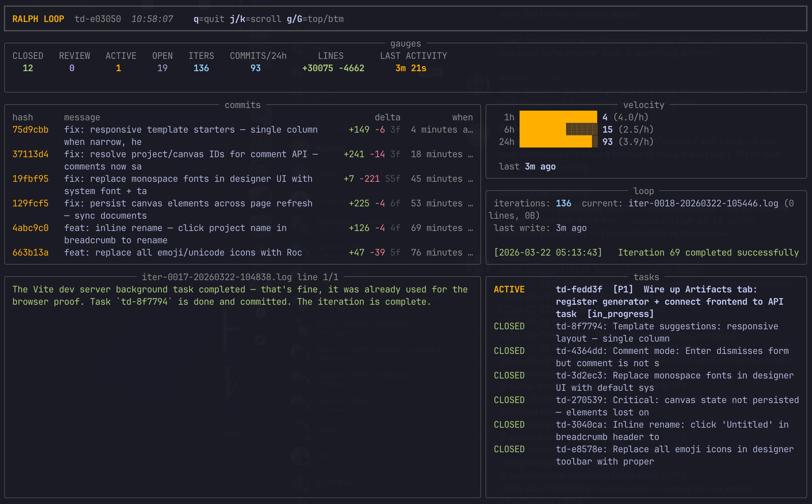
Task: Select the OPEN gauge value 19
Action: (x=162, y=68)
